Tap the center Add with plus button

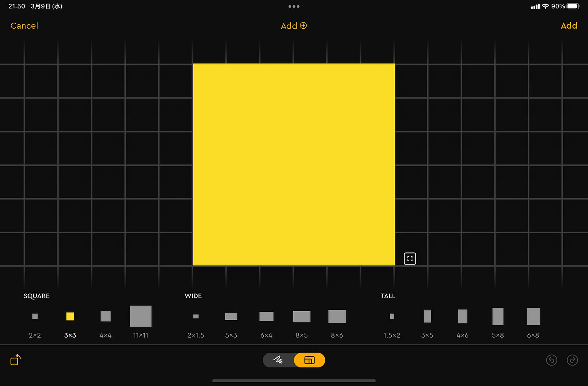pos(294,26)
